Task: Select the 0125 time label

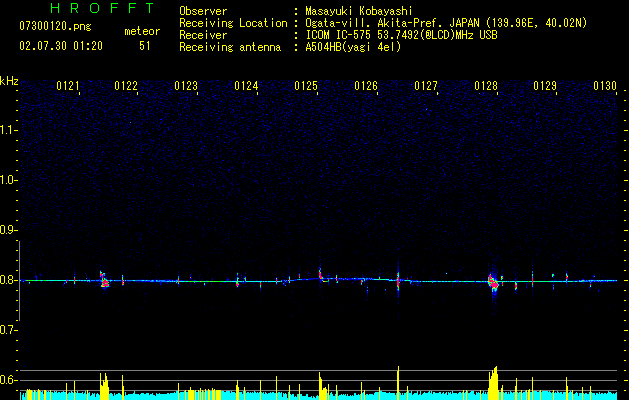Action: (306, 85)
